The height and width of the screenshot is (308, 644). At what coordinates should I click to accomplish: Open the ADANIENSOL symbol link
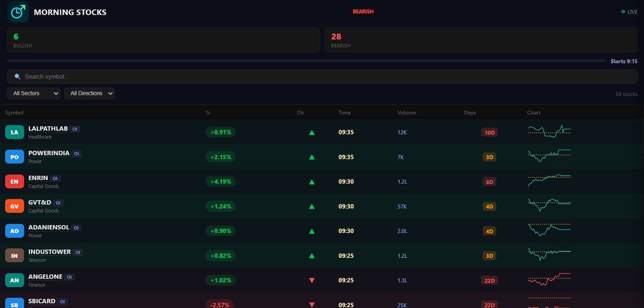[49, 227]
